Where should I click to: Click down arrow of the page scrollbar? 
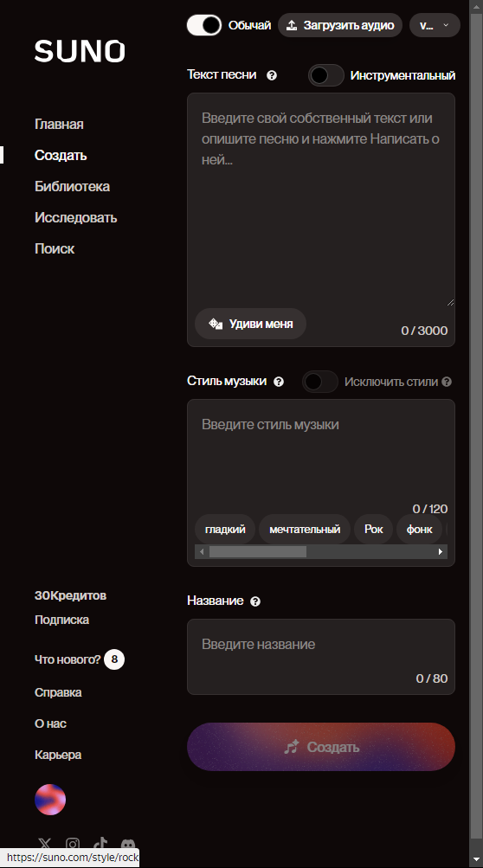pos(476,860)
